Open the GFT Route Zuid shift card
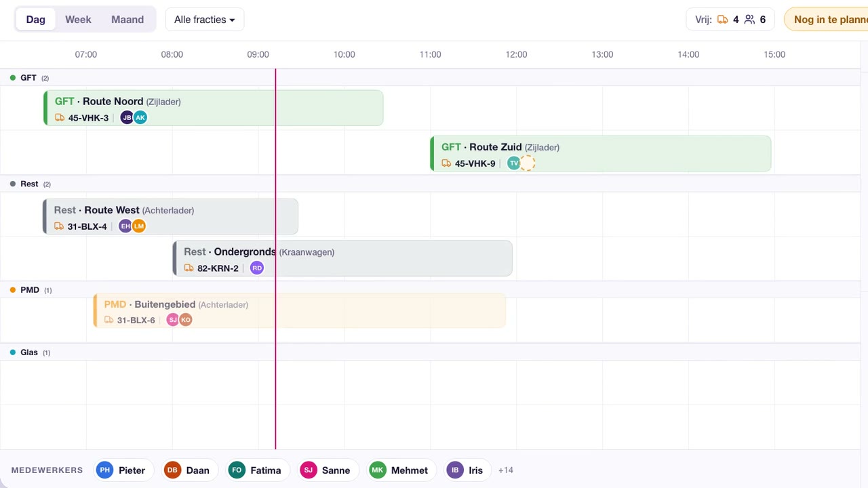The width and height of the screenshot is (868, 488). tap(600, 153)
